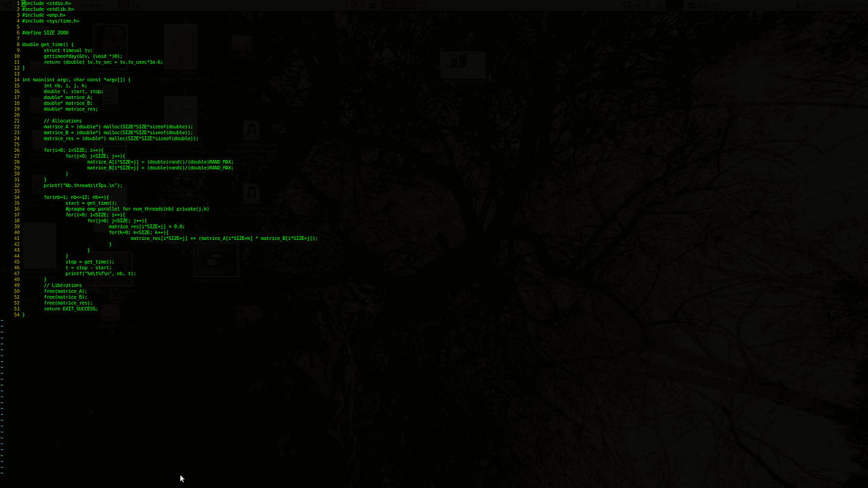
Task: Click the 't = stop - start;' line
Action: (x=88, y=268)
